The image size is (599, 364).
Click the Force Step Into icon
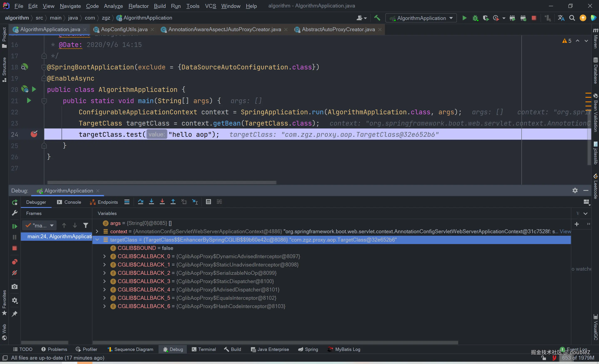click(162, 202)
